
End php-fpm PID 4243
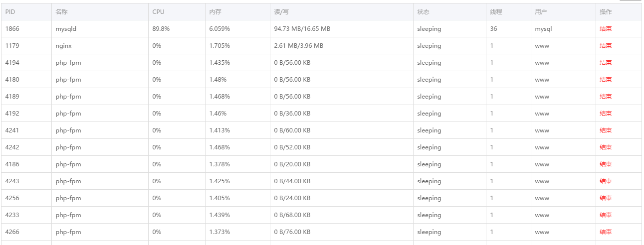click(606, 181)
